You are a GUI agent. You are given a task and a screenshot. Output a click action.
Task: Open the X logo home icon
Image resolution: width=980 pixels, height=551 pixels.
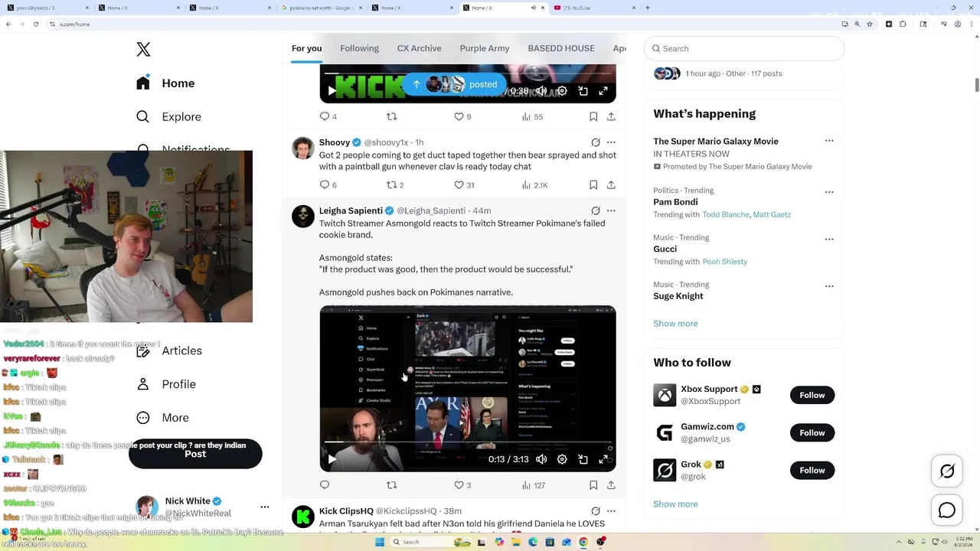click(x=143, y=50)
